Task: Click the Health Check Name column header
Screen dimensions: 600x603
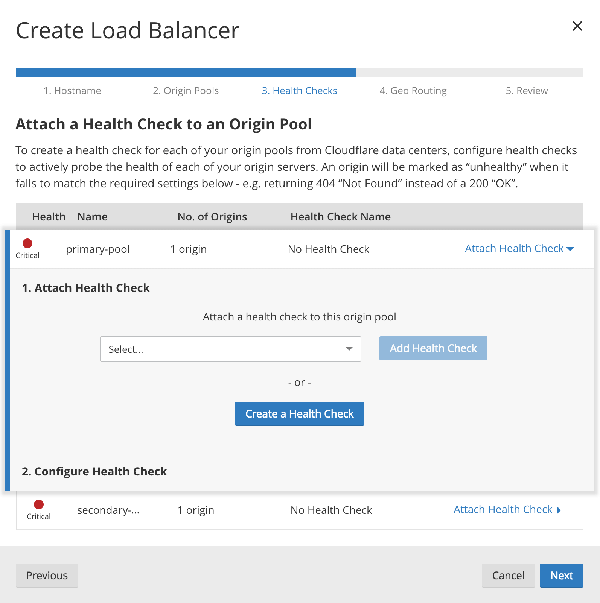Action: pos(340,216)
